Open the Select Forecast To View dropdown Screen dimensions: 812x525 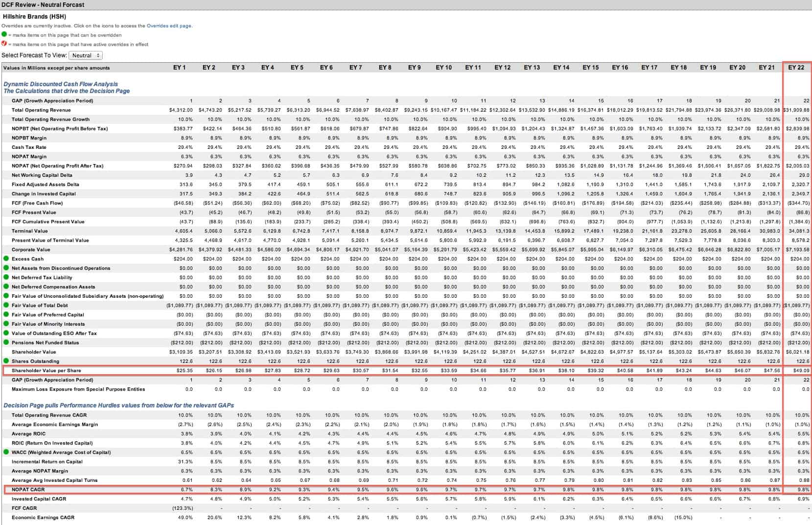86,55
